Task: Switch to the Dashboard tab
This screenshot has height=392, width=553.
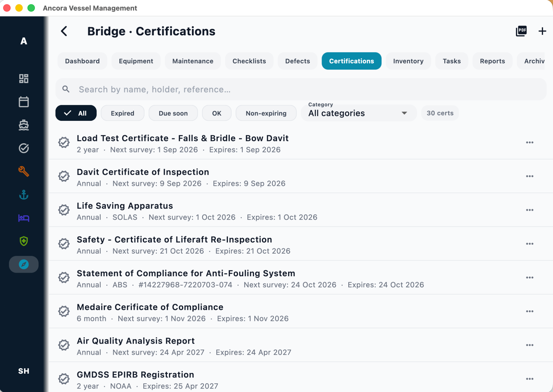Action: (x=82, y=61)
